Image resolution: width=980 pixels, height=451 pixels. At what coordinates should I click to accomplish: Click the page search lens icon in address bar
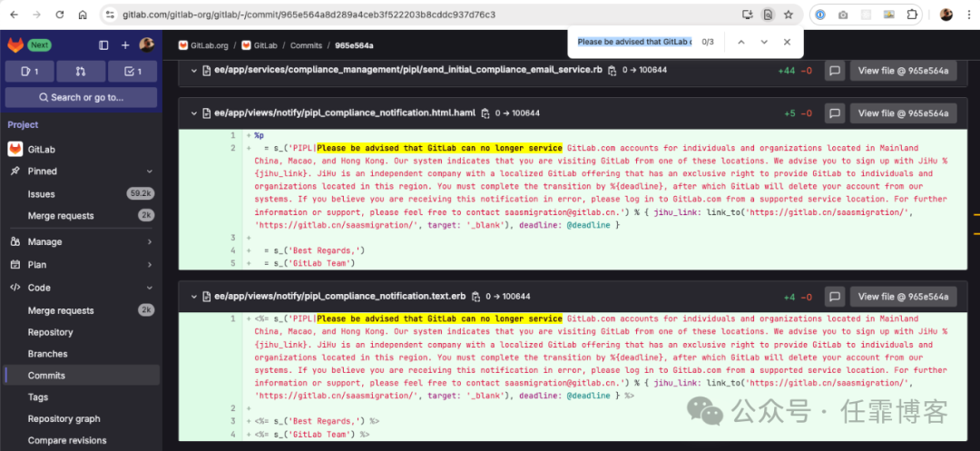click(769, 15)
